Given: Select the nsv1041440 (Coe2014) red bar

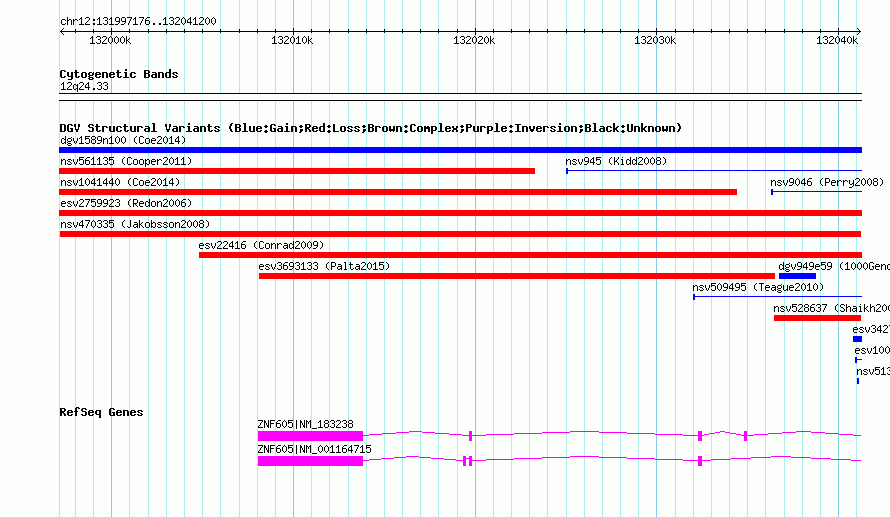Looking at the screenshot, I should (398, 192).
